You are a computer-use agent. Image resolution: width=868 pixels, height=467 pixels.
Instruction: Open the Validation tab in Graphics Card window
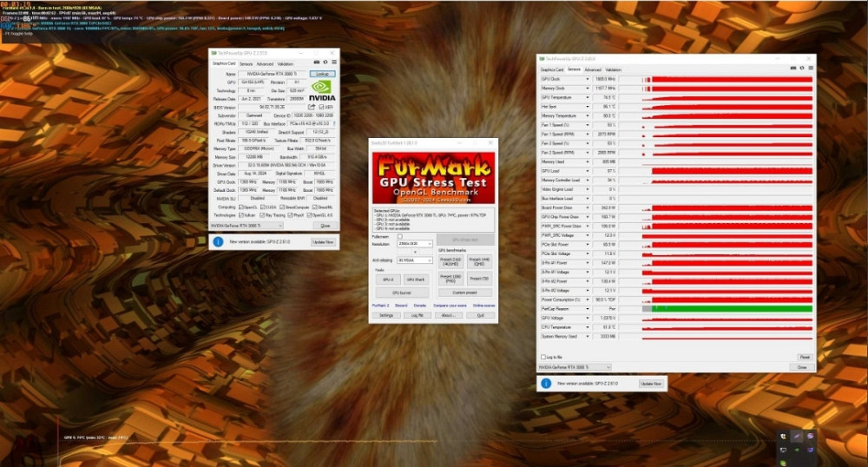(x=286, y=63)
